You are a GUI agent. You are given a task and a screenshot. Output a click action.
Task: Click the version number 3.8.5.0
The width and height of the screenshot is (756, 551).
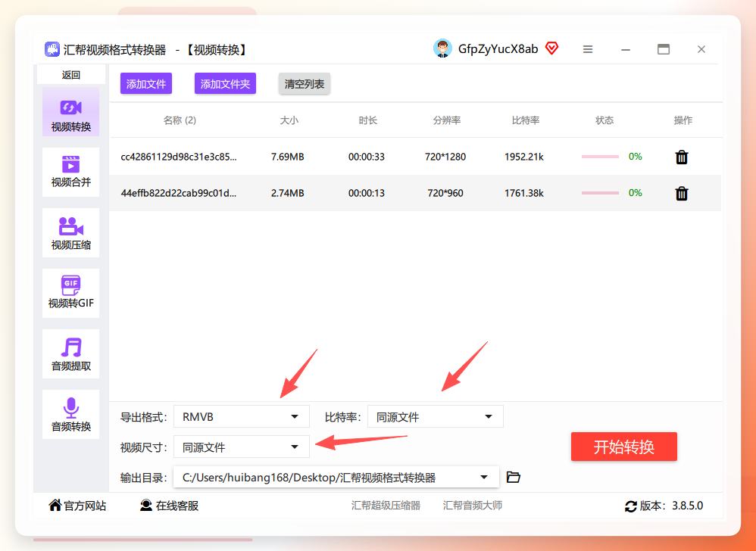pyautogui.click(x=688, y=506)
